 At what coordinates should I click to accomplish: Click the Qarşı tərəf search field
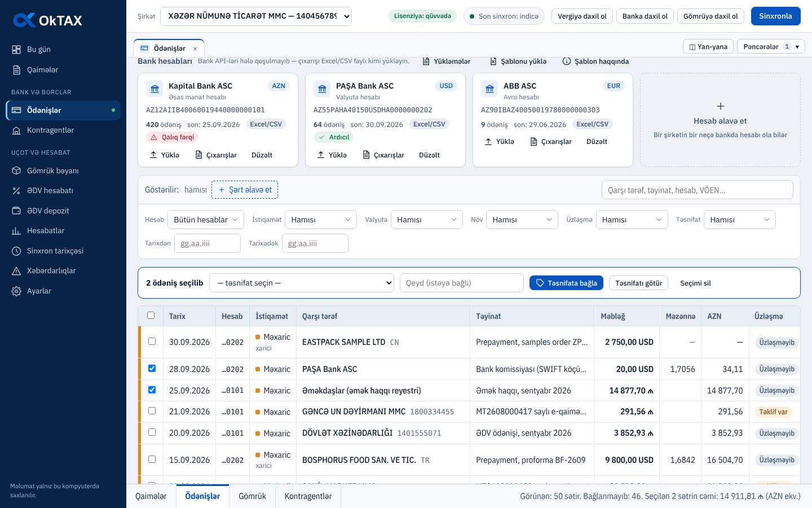pyautogui.click(x=698, y=190)
